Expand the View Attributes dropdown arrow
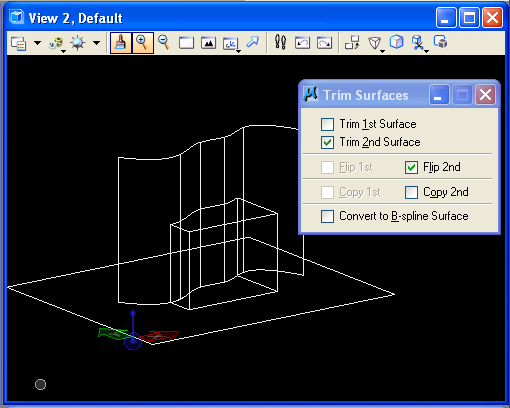Screen dimensions: 510x408 (38, 43)
